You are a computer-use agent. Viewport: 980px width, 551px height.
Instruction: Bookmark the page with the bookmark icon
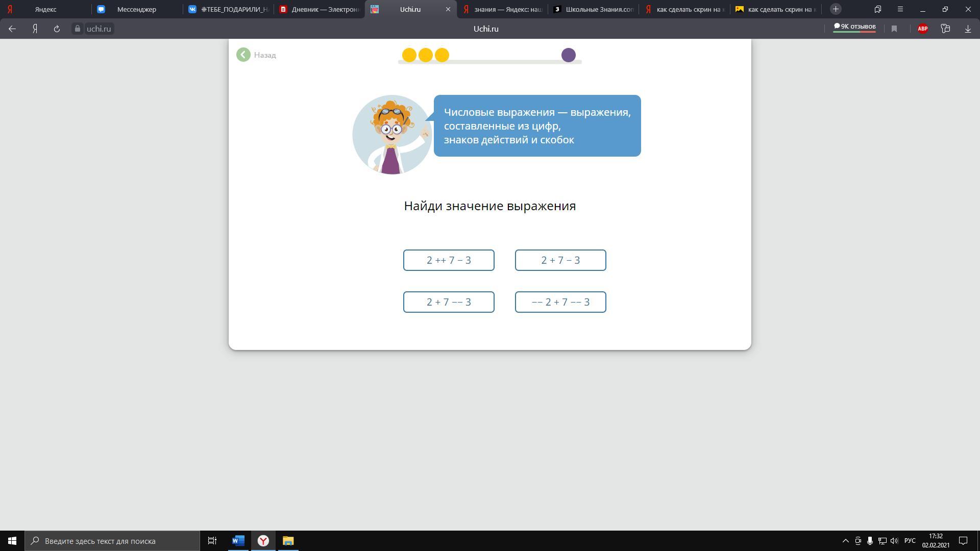click(x=894, y=29)
